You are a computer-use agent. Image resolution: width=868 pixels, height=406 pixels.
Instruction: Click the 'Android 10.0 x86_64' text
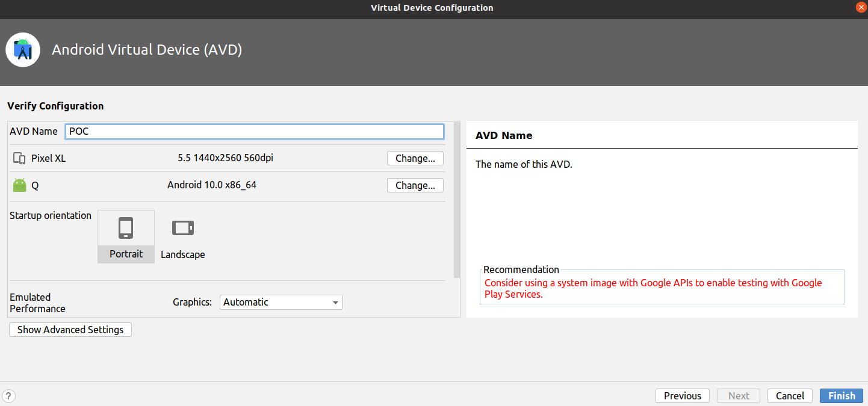pos(212,185)
